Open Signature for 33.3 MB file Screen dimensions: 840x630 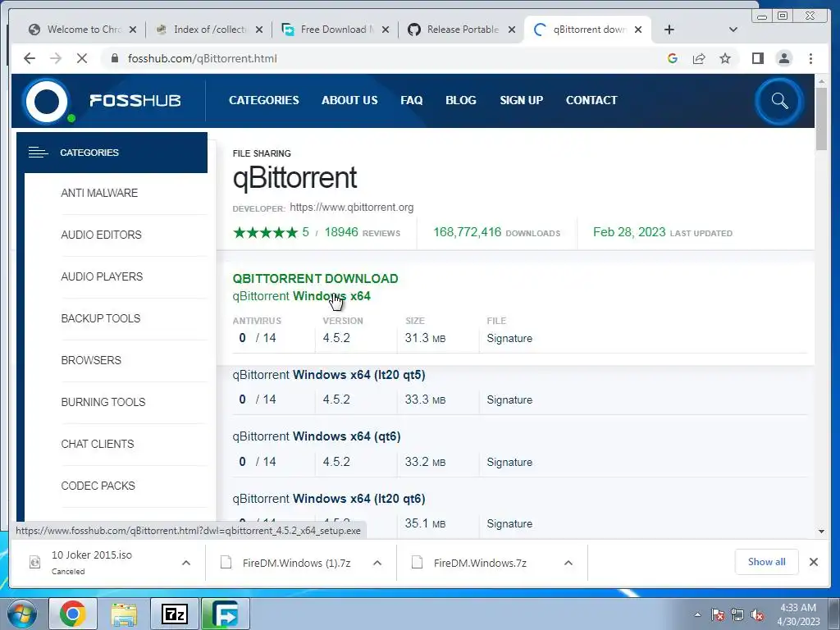pos(509,400)
